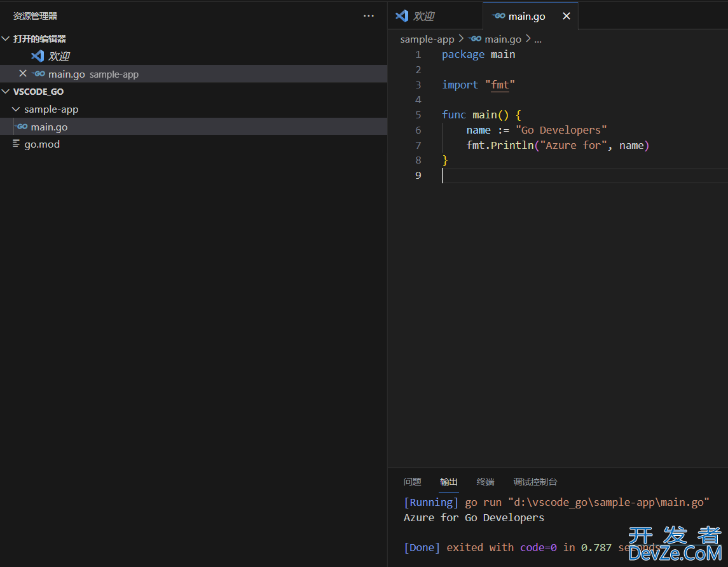The width and height of the screenshot is (728, 567).
Task: Click sample-app in the breadcrumb path
Action: pos(427,39)
